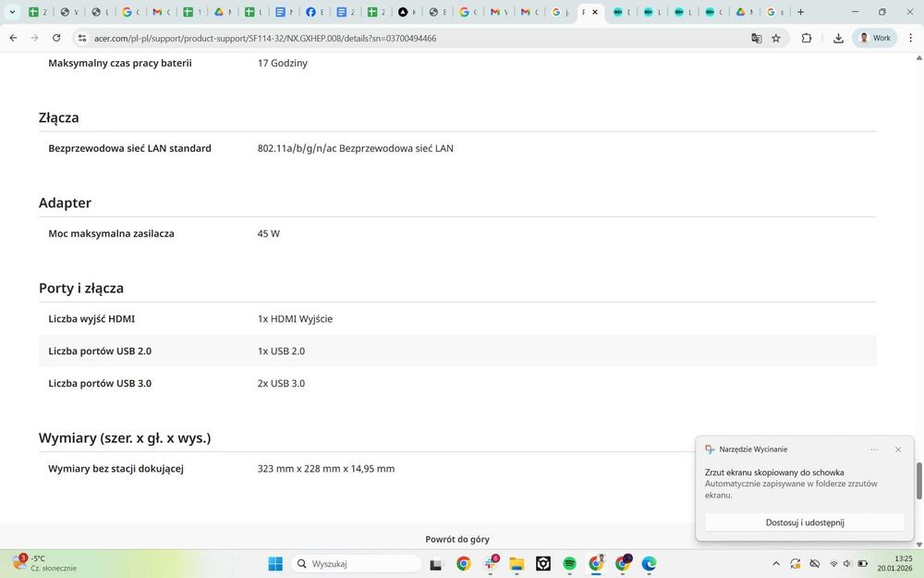Open the Extensions puzzle icon
924x578 pixels.
pyautogui.click(x=807, y=38)
